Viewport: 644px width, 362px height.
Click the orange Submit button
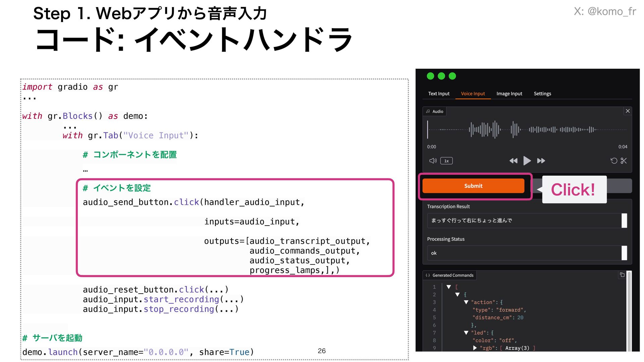(473, 186)
